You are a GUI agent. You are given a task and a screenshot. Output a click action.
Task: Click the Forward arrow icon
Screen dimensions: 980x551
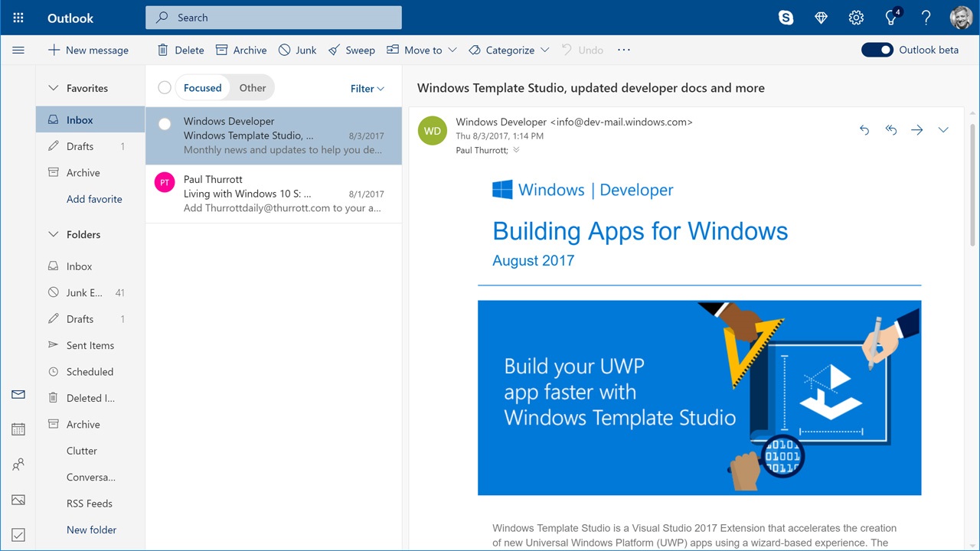coord(916,130)
